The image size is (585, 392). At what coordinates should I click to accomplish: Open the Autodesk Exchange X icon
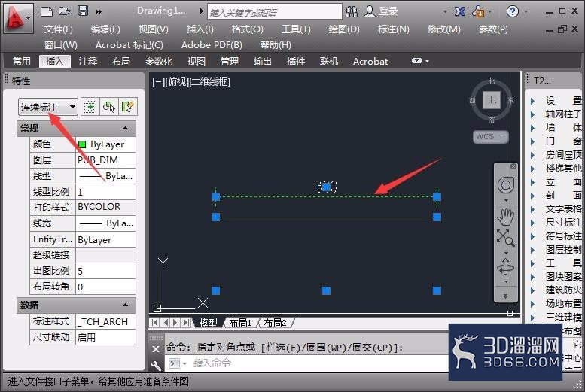click(459, 11)
